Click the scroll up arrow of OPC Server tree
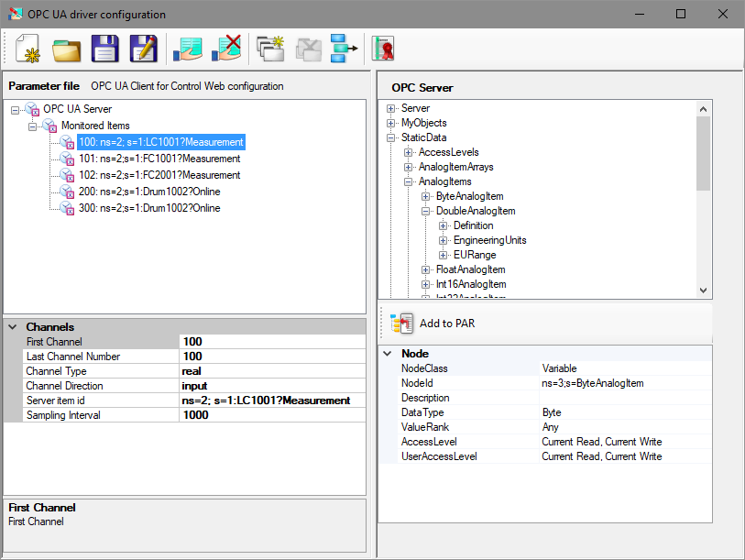This screenshot has height=560, width=745. [x=704, y=109]
